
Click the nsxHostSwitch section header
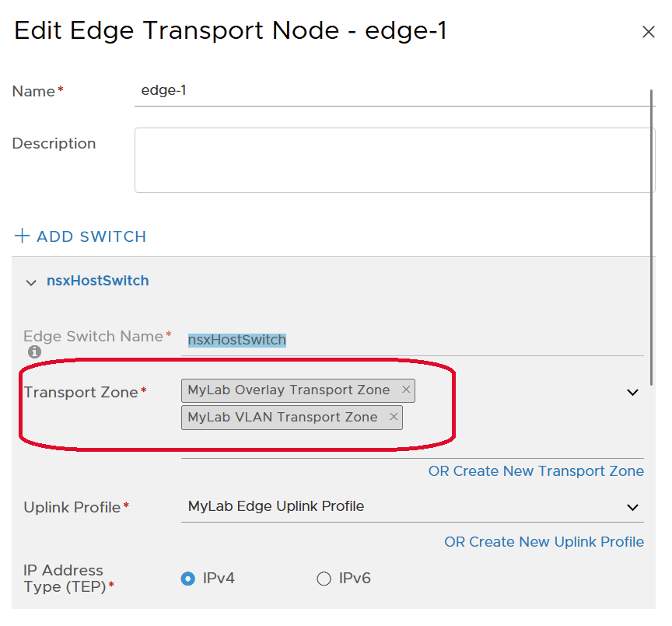point(98,281)
